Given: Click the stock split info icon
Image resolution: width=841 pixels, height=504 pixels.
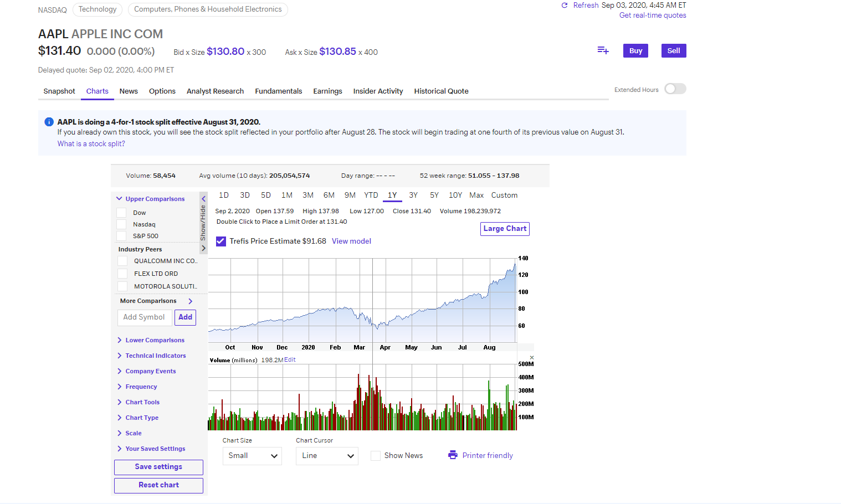Looking at the screenshot, I should (49, 122).
